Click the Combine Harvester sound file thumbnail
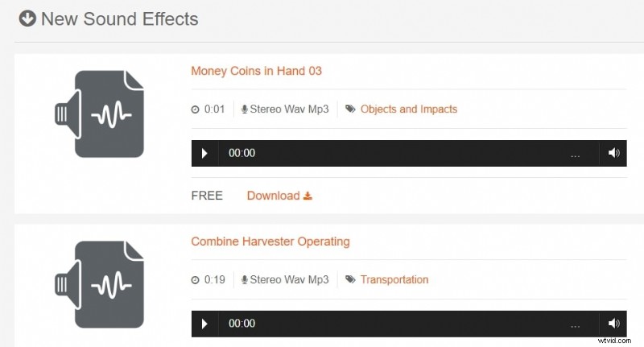Viewport: 644px width, 347px height. click(98, 284)
